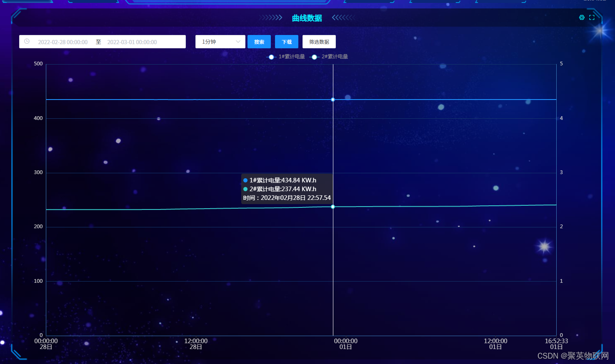Screen dimensions: 615x364
Task: Click x-axis label 00:00:00 28日
Action: (46, 344)
